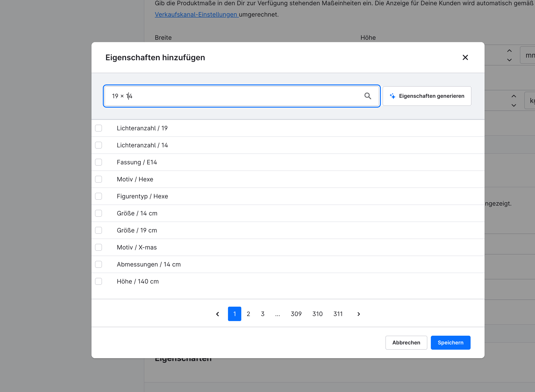Go to next page arrow
The width and height of the screenshot is (535, 392).
click(x=359, y=314)
